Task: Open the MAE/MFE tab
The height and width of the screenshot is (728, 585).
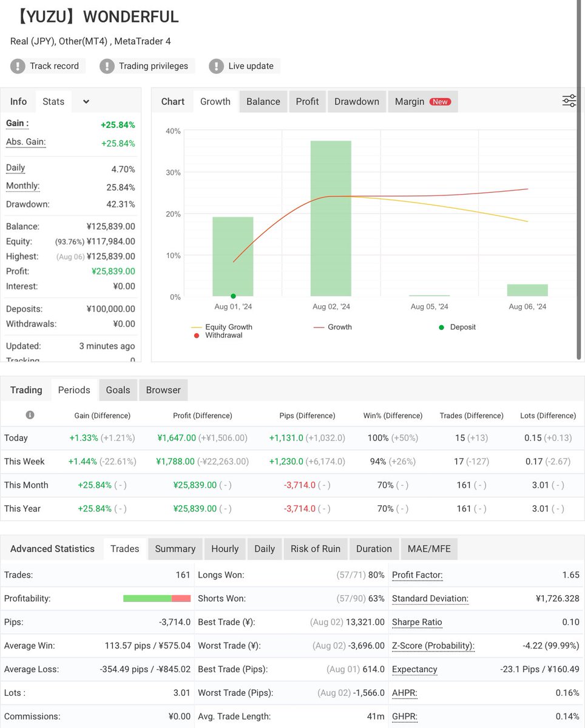Action: click(429, 548)
